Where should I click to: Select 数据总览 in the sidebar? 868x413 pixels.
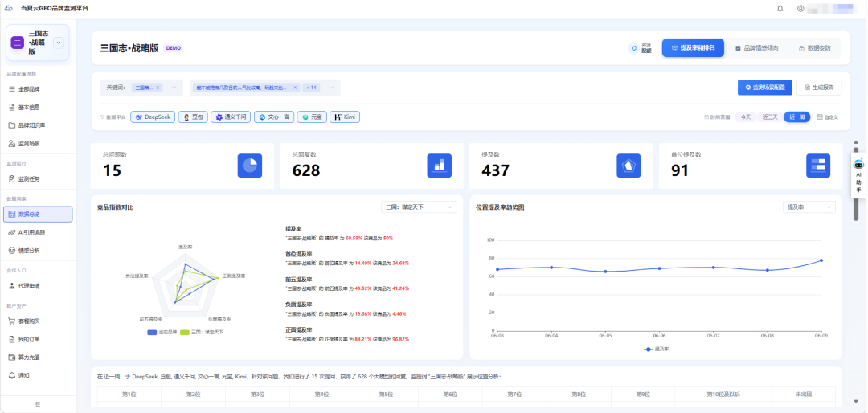38,215
